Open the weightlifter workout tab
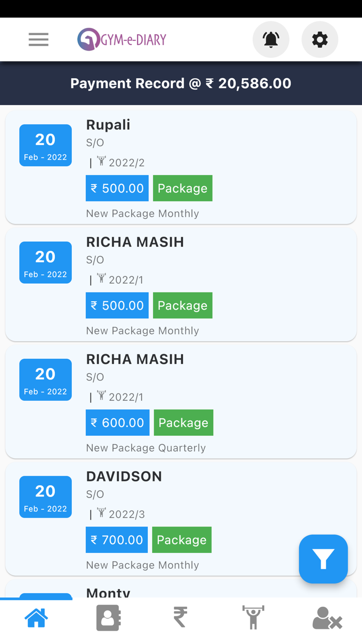The image size is (362, 644). (x=253, y=618)
